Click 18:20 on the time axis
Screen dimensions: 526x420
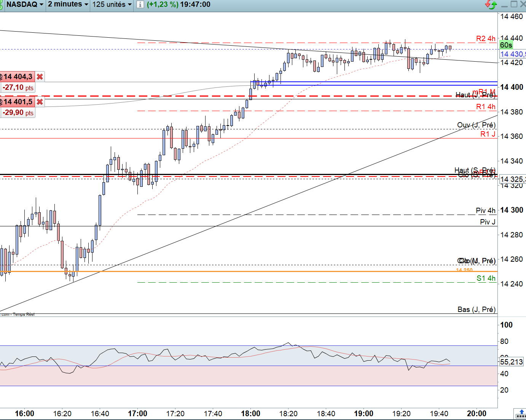289,414
